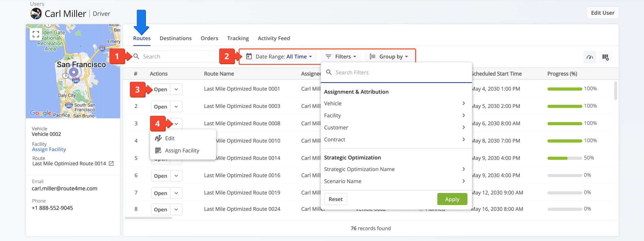Open the Group by dropdown
This screenshot has width=644, height=241.
tap(389, 57)
